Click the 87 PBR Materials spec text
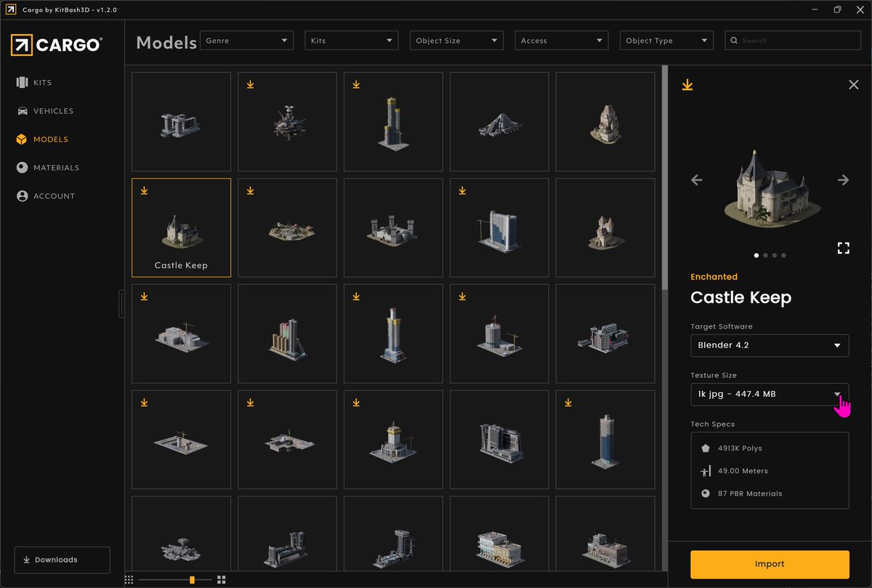Screen dimensions: 872x588 [x=750, y=494]
